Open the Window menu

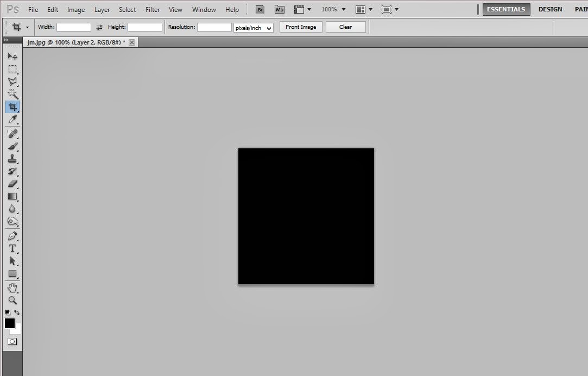coord(204,10)
